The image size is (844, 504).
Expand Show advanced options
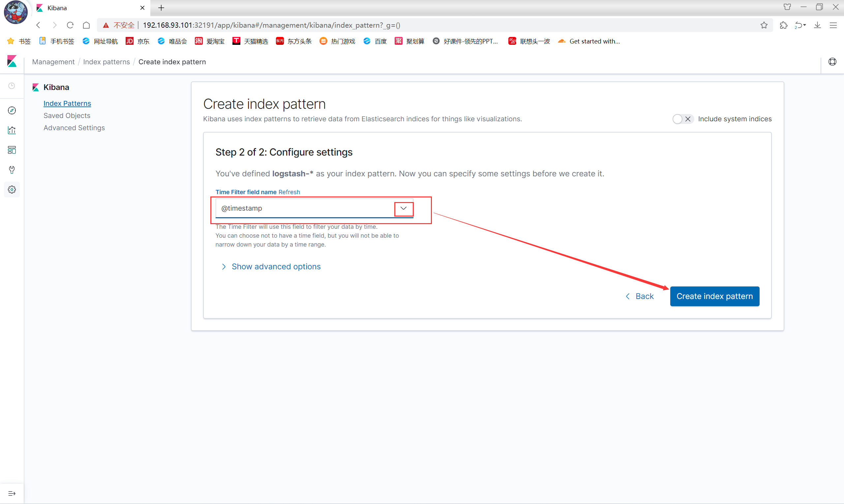pyautogui.click(x=276, y=267)
